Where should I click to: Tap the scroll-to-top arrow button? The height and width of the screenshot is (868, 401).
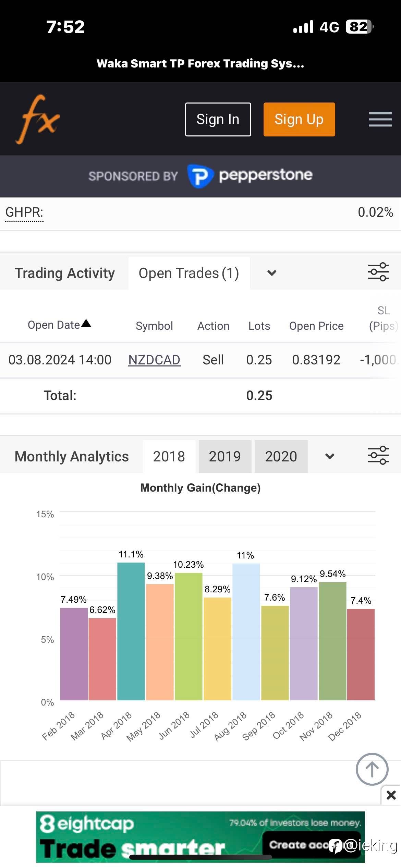point(372,769)
